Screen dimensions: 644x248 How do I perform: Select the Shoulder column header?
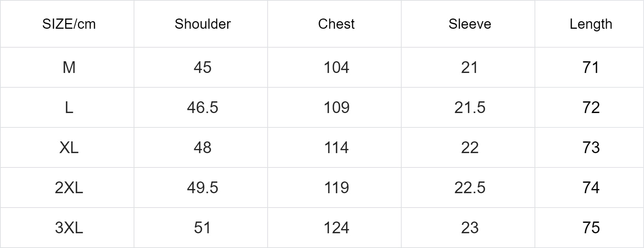[x=202, y=24]
